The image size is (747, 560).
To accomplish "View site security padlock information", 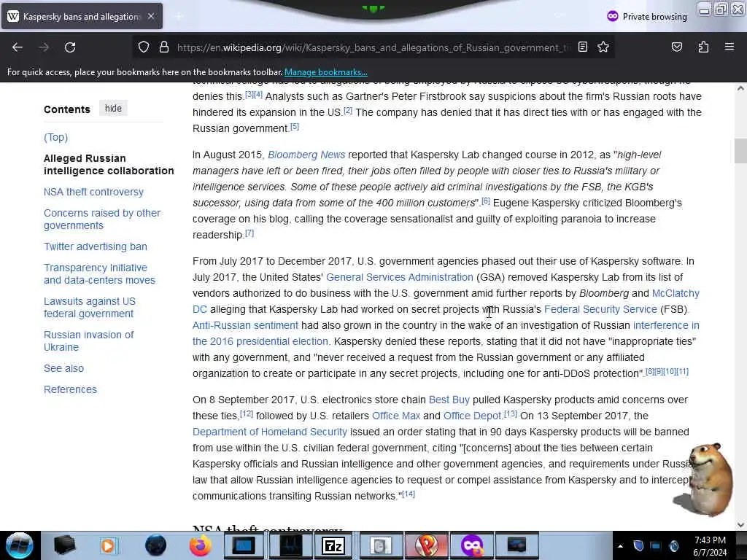I will tap(164, 47).
